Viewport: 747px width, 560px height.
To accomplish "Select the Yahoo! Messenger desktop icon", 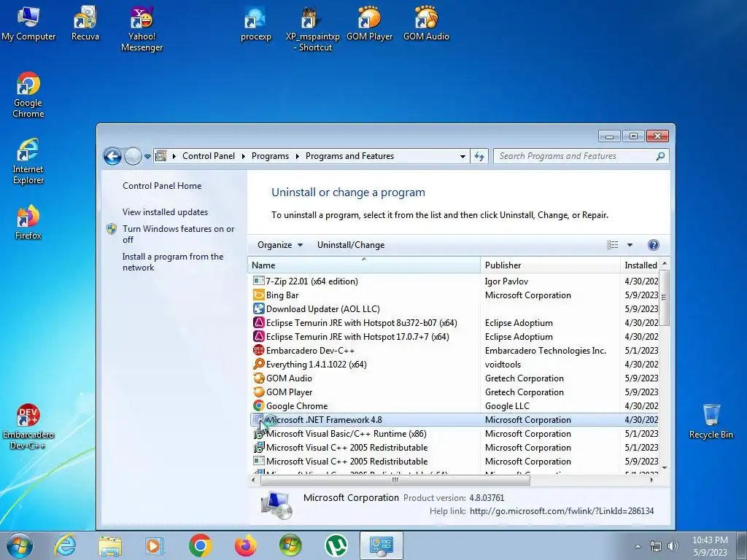I will pyautogui.click(x=142, y=28).
